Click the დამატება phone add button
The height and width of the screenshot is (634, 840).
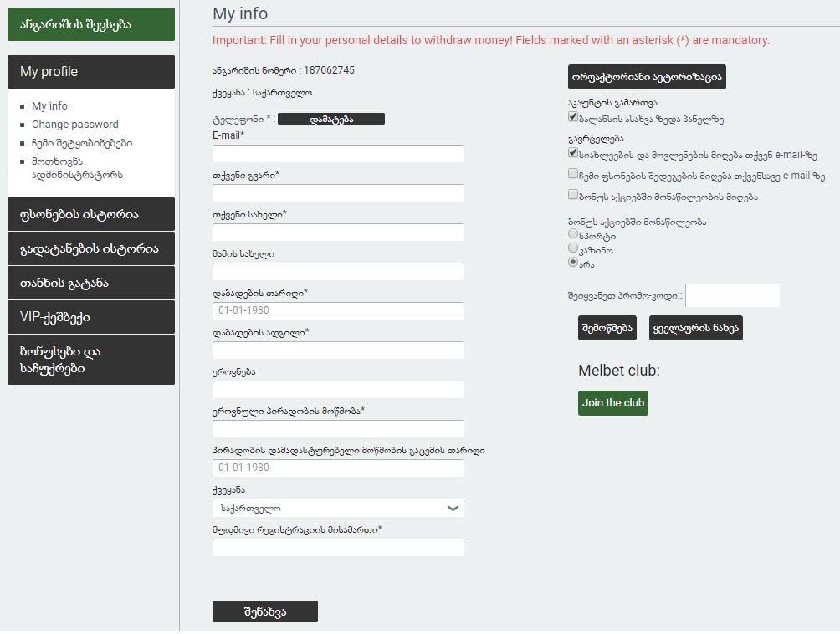pos(331,119)
